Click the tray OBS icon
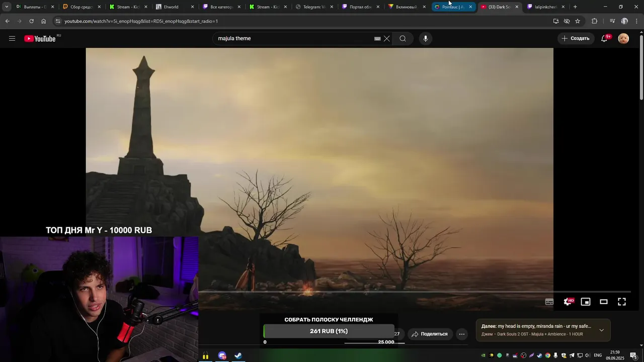The image size is (644, 362). (x=524, y=355)
